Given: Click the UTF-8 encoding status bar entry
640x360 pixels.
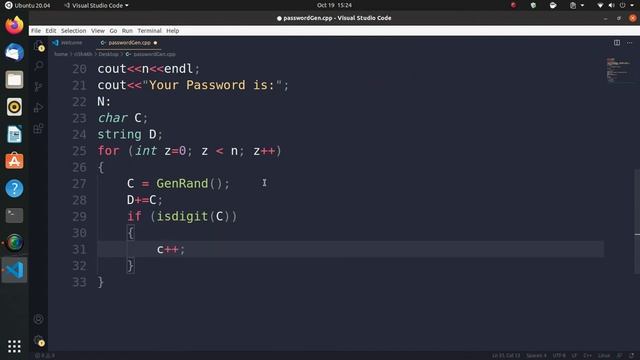Looking at the screenshot, I should coord(559,356).
